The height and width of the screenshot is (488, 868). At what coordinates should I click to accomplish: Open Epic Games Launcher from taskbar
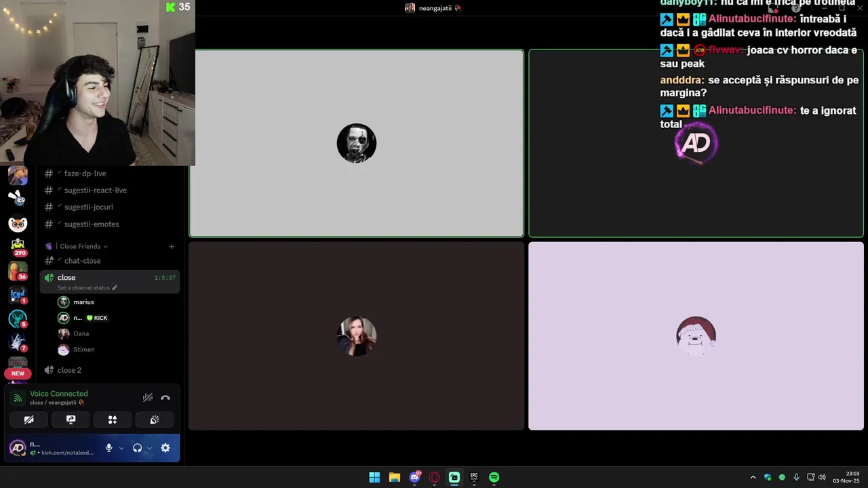[474, 477]
